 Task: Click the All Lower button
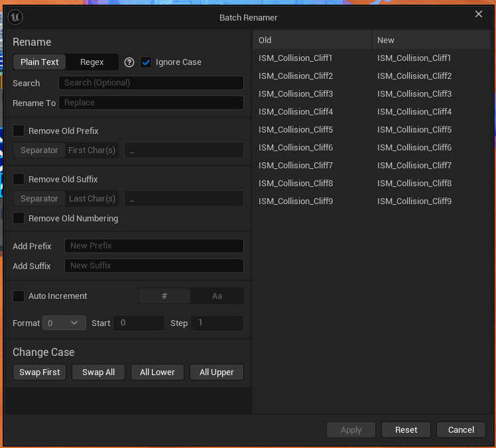[157, 372]
